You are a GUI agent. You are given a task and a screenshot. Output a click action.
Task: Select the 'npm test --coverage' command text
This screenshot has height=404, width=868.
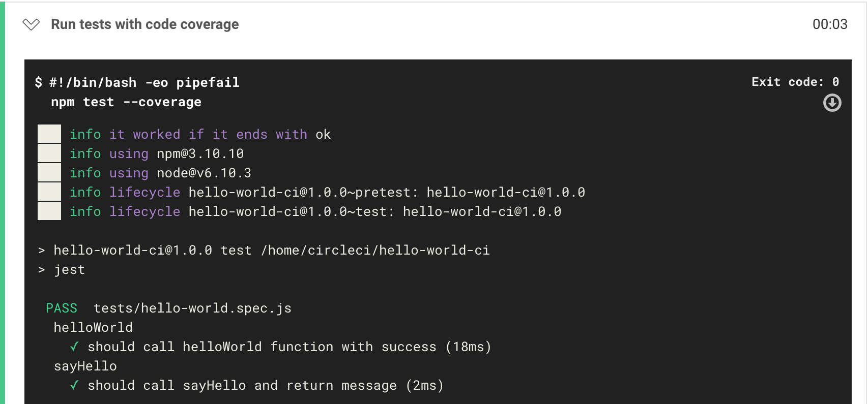126,102
